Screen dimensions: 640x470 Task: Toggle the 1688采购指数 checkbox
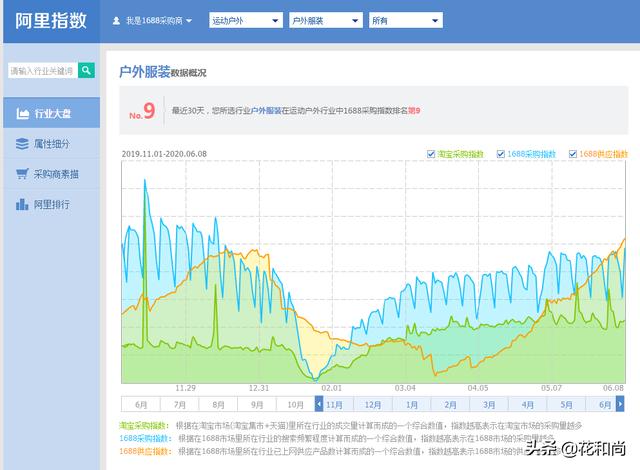pyautogui.click(x=500, y=154)
